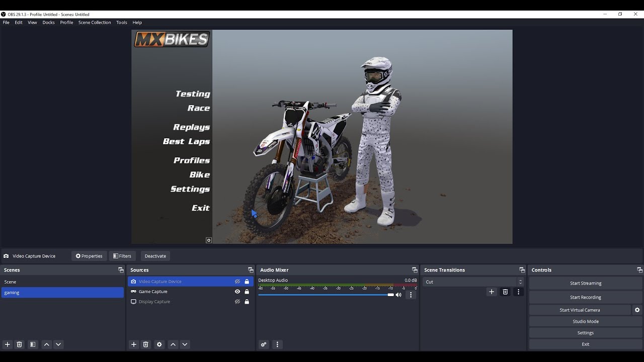This screenshot has height=362, width=644.
Task: Select Video Capture Device source row
Action: (191, 282)
